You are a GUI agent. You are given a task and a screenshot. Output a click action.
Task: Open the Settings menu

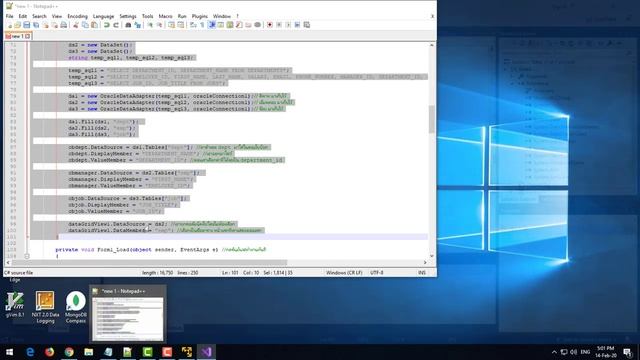(128, 16)
